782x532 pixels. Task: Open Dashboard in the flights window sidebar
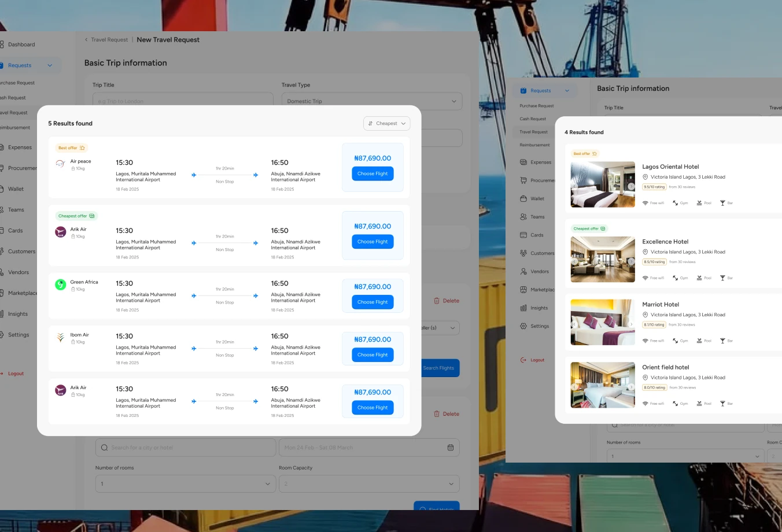pyautogui.click(x=21, y=45)
